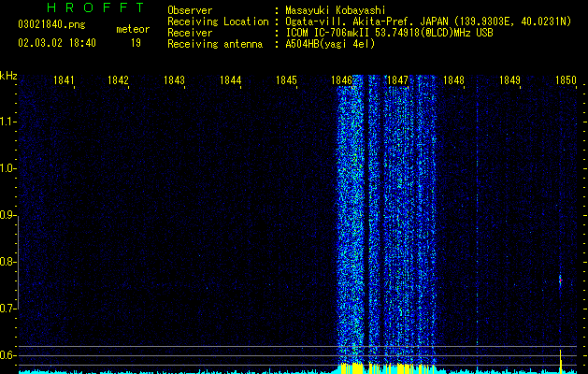The width and height of the screenshot is (588, 374).
Task: Click the 1.1 kHz frequency label
Action: (x=7, y=122)
